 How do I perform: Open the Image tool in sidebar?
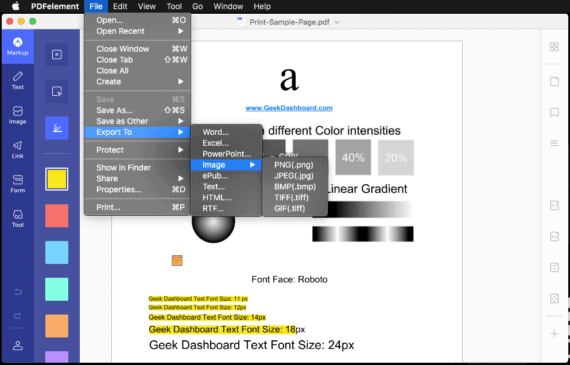tap(17, 115)
